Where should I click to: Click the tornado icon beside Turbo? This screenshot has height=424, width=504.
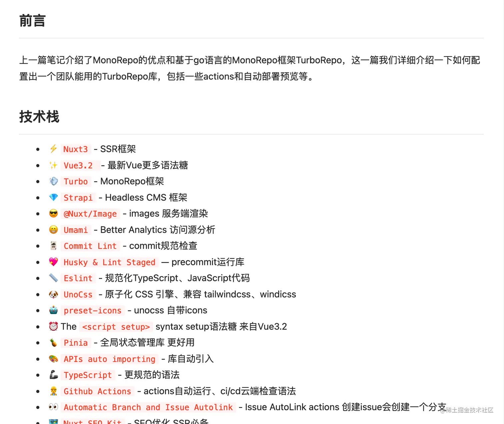tap(53, 181)
